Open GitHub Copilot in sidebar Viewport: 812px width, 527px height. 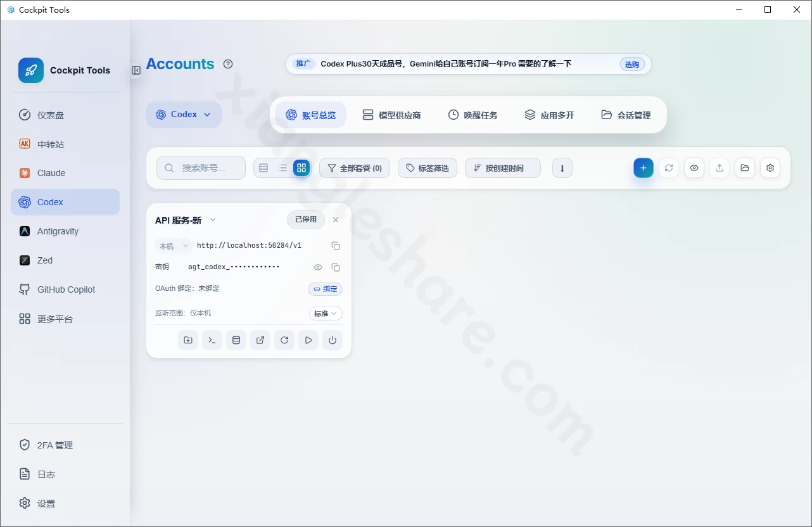65,289
